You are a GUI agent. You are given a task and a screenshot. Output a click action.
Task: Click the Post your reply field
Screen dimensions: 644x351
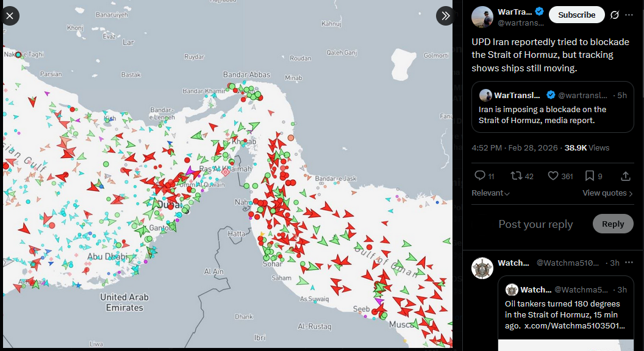point(535,224)
